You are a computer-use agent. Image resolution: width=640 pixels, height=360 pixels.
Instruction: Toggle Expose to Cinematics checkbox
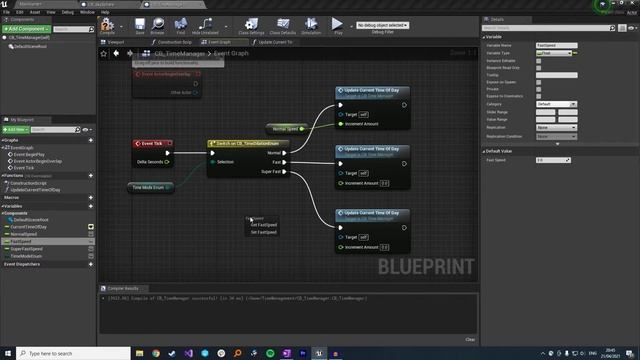[x=538, y=96]
